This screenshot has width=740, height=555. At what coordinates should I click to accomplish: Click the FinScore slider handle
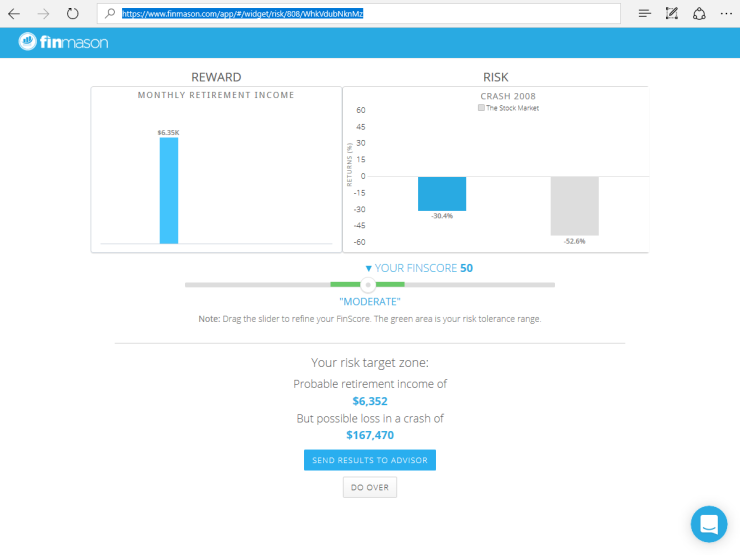[368, 285]
